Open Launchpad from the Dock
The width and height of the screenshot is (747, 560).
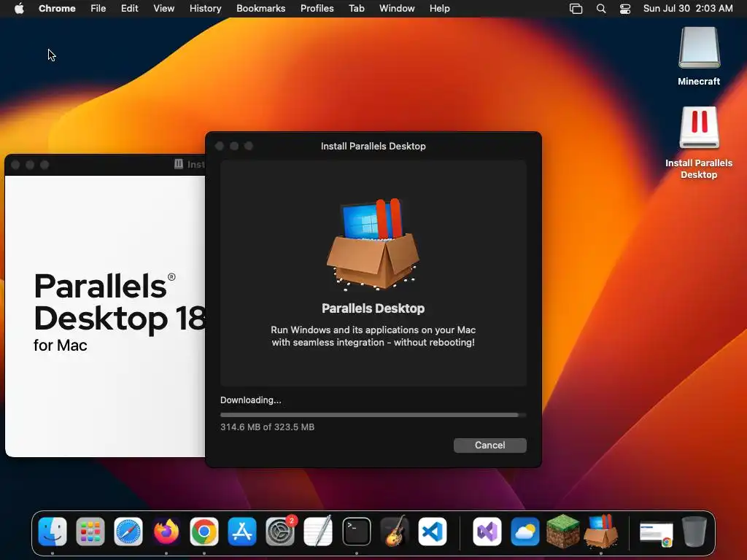(90, 532)
